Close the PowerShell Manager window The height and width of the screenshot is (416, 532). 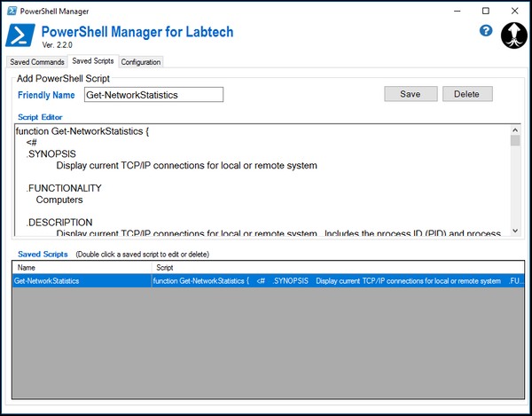point(514,11)
